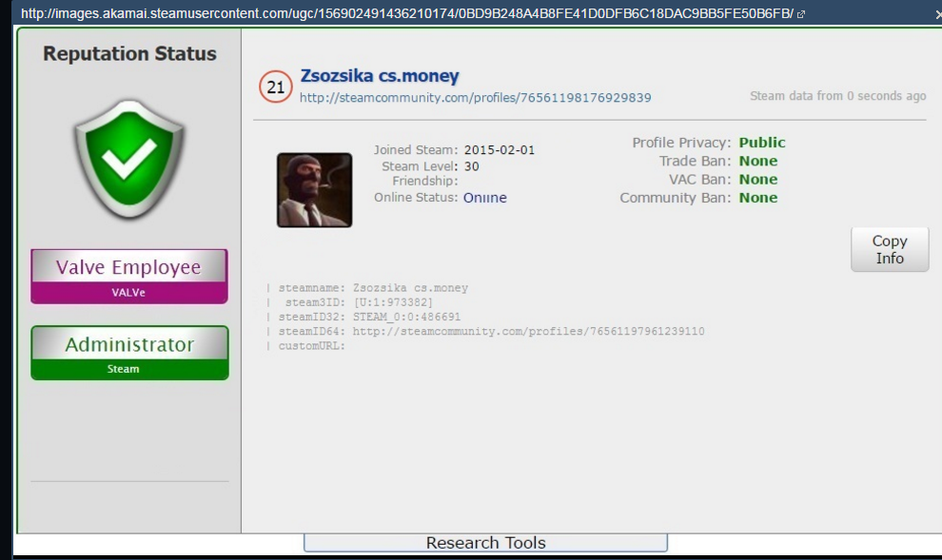Click the Online status value
The height and width of the screenshot is (560, 942).
point(485,198)
